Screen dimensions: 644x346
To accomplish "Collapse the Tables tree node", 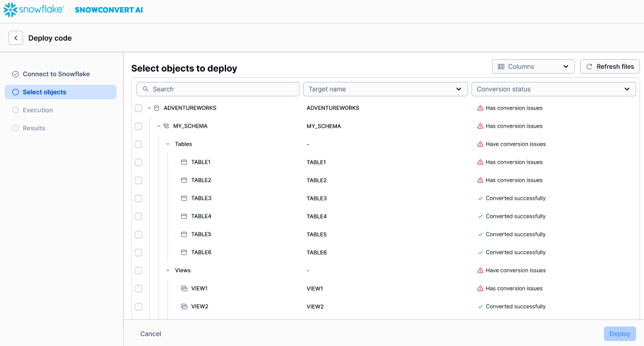I will click(x=168, y=144).
